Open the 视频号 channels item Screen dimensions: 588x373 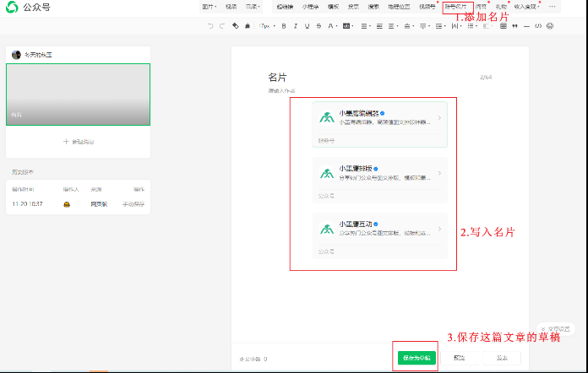[x=427, y=7]
